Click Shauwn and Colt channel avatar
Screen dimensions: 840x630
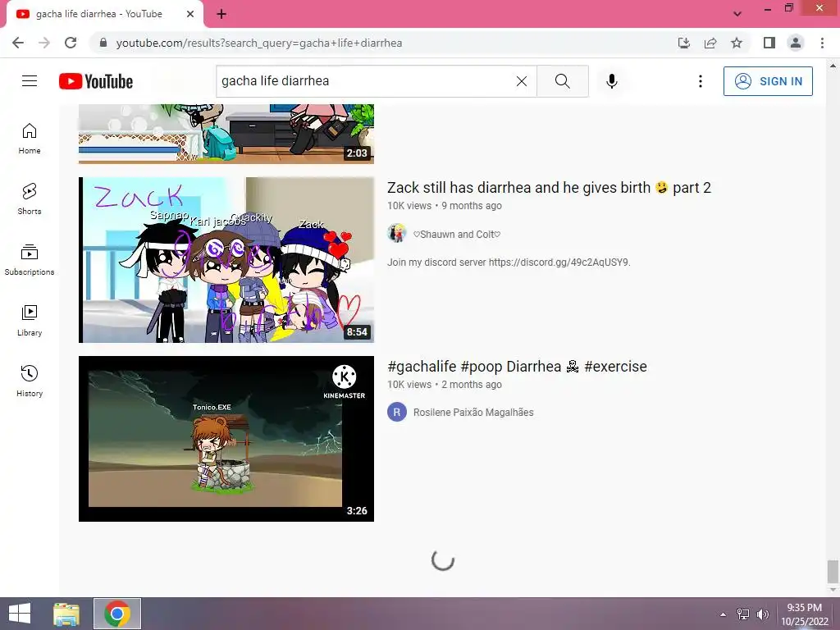pyautogui.click(x=397, y=234)
